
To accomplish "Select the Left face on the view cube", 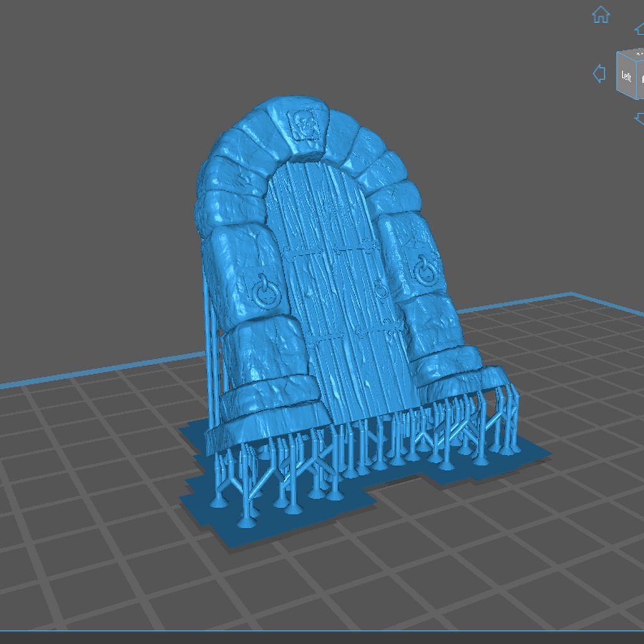I will (x=627, y=75).
